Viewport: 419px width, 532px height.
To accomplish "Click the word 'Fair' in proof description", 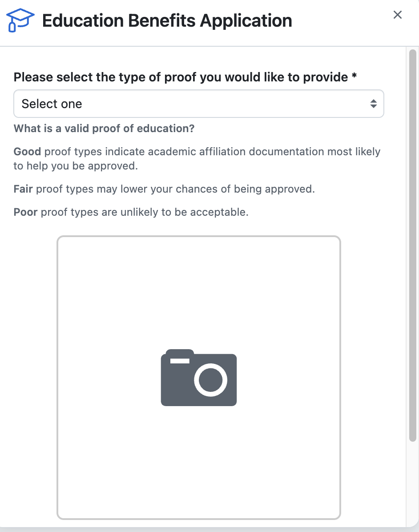I will (23, 189).
